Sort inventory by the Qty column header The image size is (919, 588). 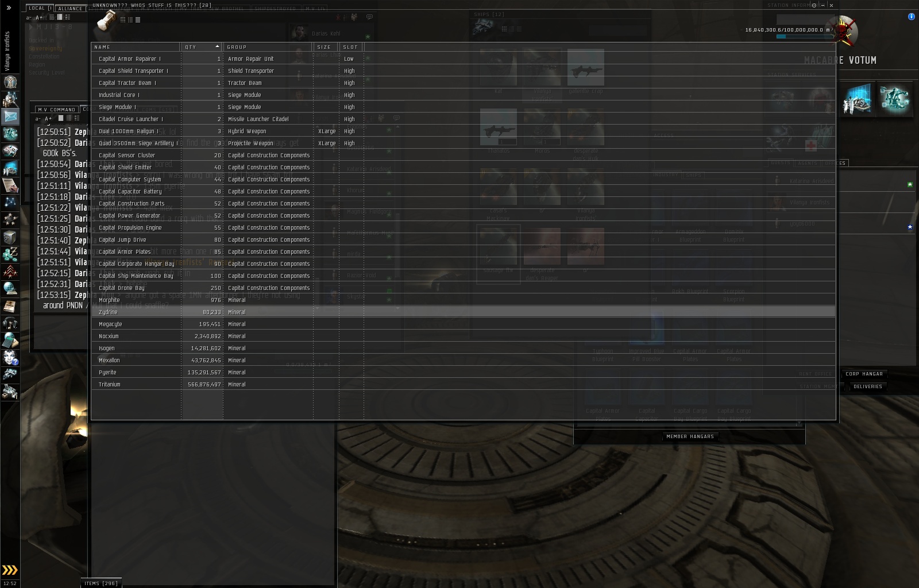(x=202, y=47)
